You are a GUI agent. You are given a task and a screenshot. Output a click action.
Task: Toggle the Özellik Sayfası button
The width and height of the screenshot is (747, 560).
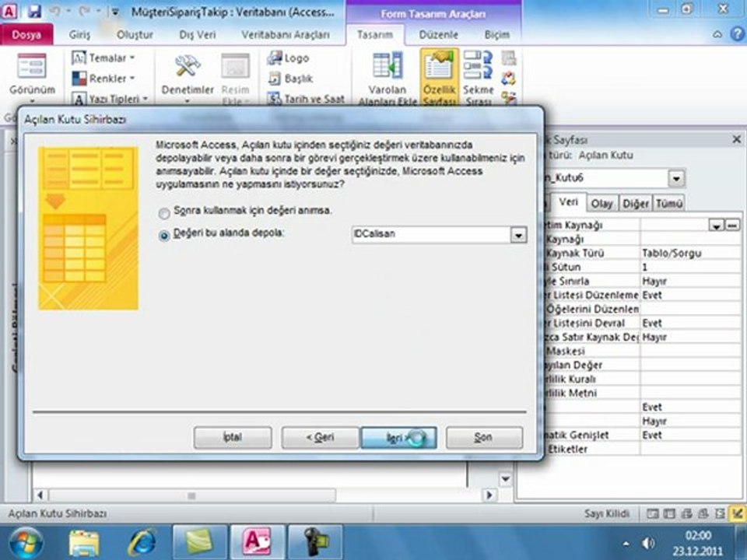tap(439, 77)
